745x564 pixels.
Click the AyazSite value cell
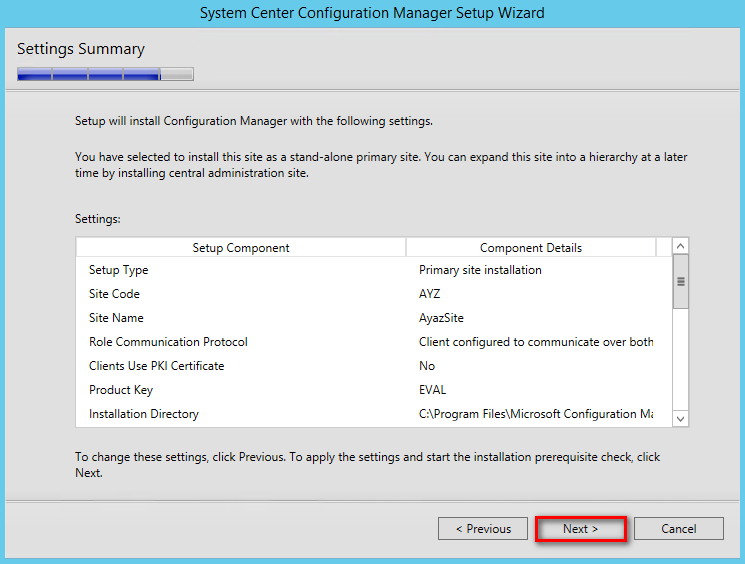click(x=441, y=318)
